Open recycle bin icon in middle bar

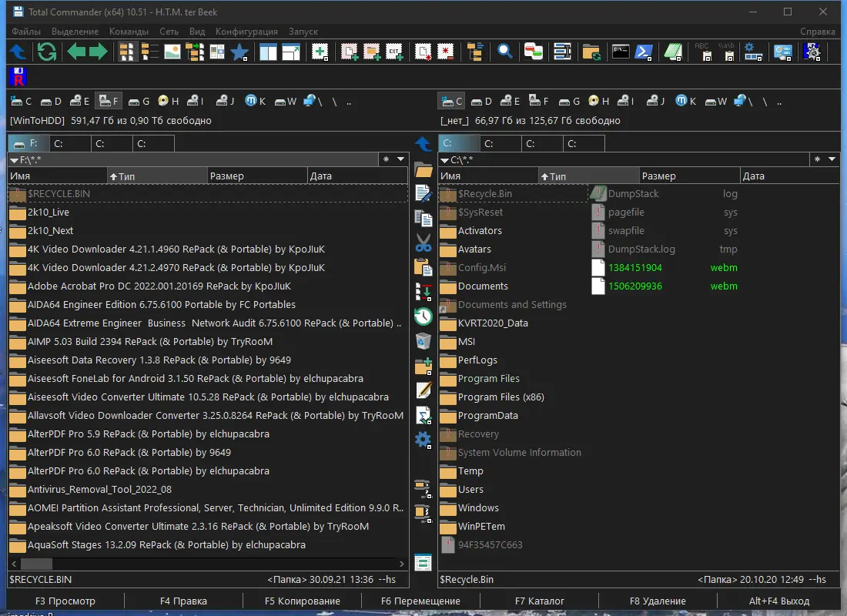[423, 341]
